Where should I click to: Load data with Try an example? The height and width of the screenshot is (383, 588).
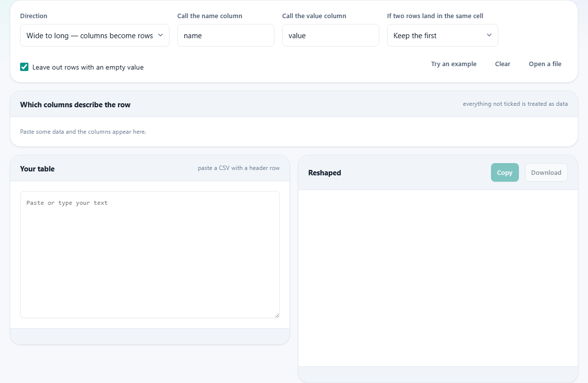tap(454, 64)
